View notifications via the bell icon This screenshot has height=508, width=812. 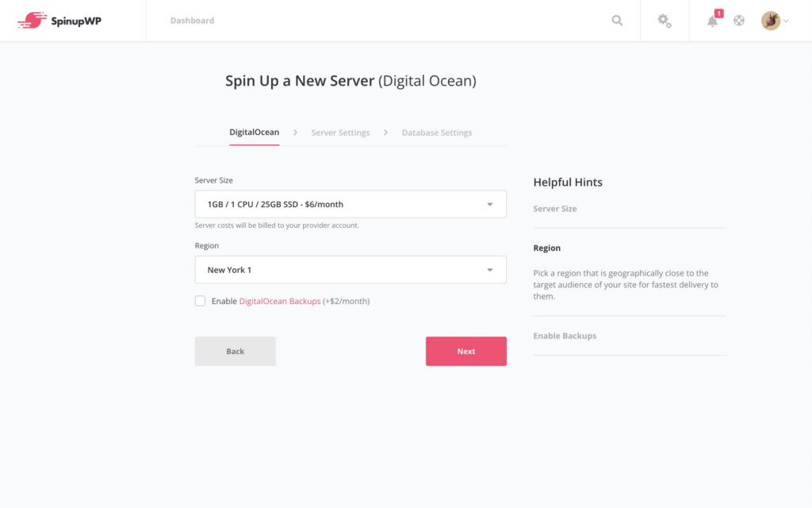(x=711, y=22)
